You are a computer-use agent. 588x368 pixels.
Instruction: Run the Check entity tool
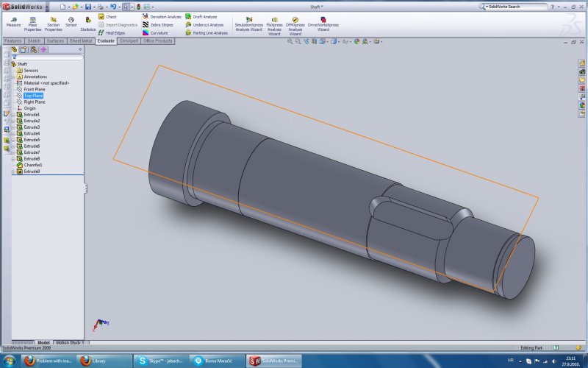point(107,16)
